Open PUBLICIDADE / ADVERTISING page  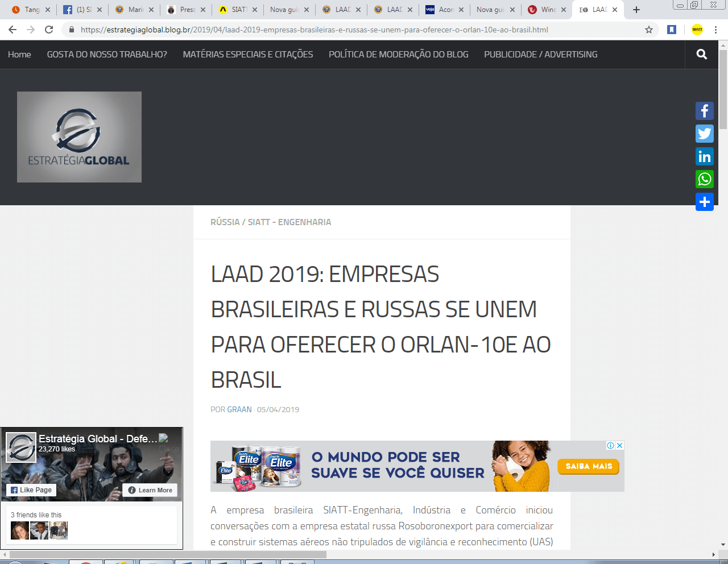[x=541, y=55]
